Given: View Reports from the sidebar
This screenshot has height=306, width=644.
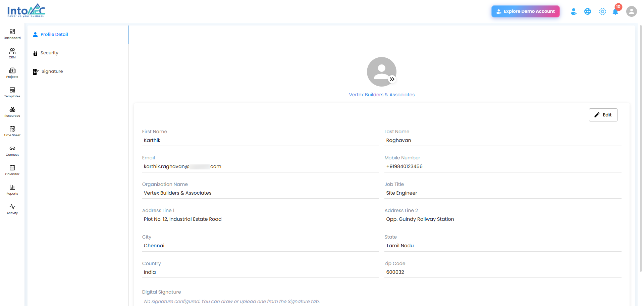Looking at the screenshot, I should [12, 190].
